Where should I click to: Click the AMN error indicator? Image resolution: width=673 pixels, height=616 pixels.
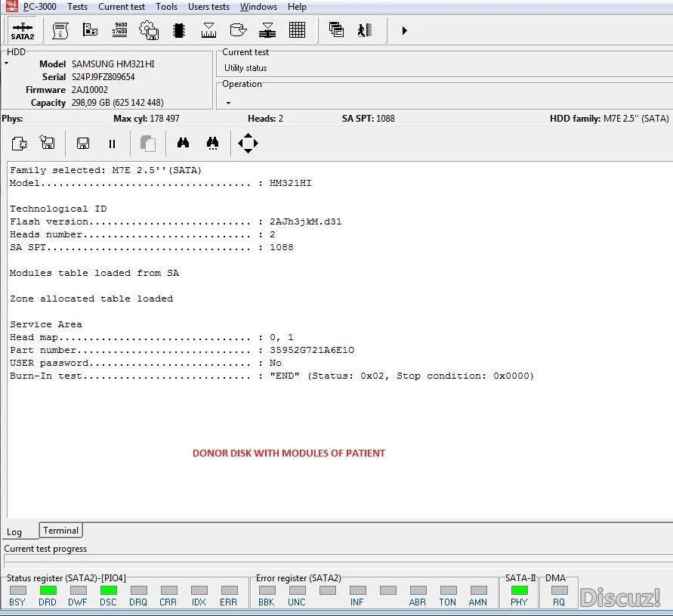coord(479,590)
